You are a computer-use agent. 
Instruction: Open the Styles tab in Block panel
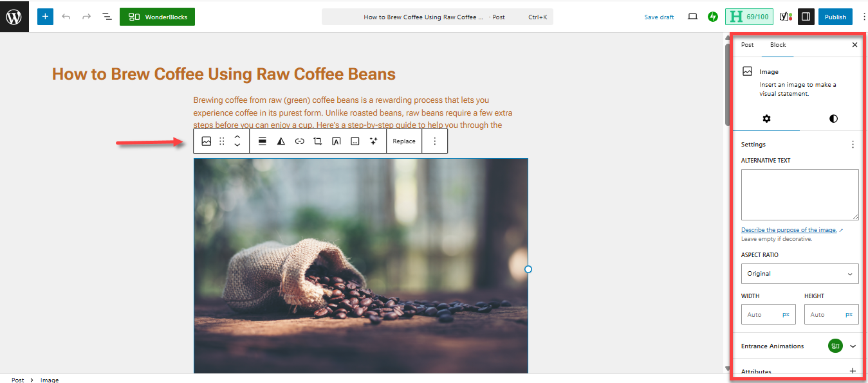click(x=833, y=119)
